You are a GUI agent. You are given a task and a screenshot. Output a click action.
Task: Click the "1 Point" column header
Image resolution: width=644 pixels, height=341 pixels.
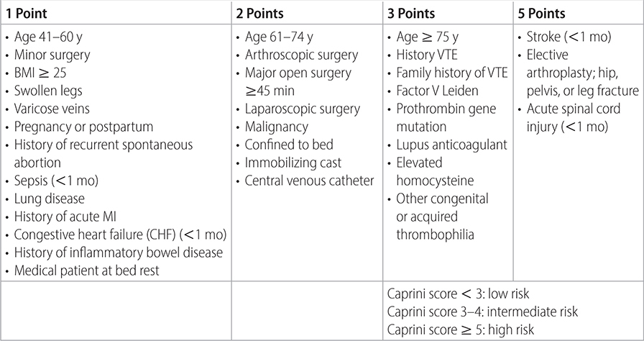pyautogui.click(x=27, y=14)
